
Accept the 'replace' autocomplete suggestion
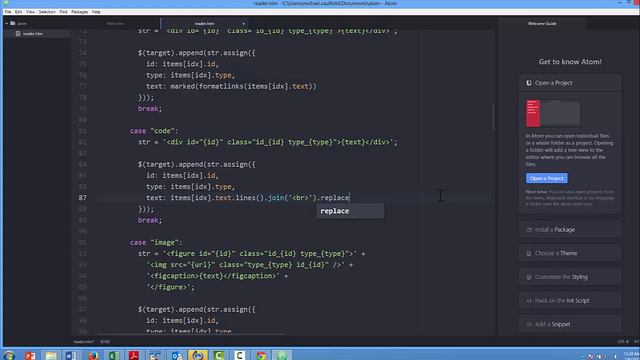coord(350,211)
